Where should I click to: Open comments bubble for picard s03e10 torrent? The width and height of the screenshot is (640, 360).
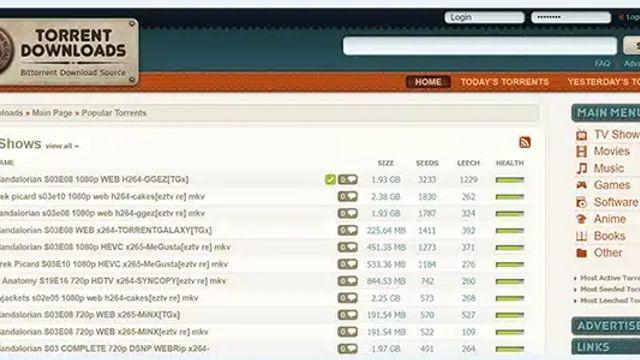[347, 197]
